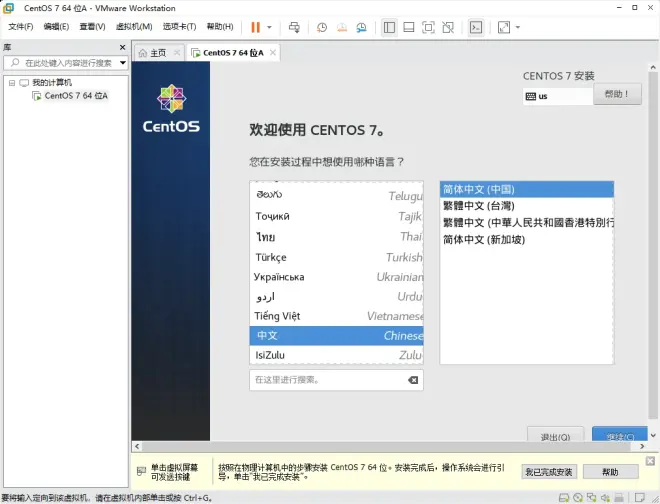Open the 文件(F) menu
Screen dimensions: 660x504
21,27
